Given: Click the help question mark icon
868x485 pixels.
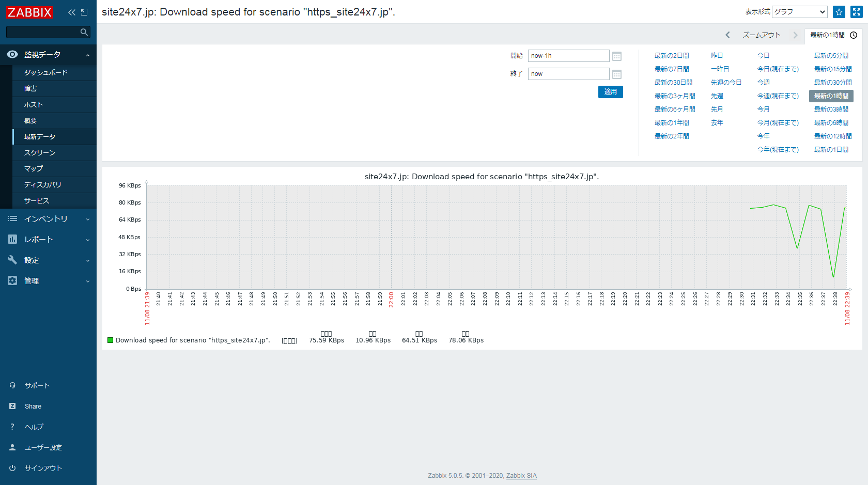Looking at the screenshot, I should point(12,427).
